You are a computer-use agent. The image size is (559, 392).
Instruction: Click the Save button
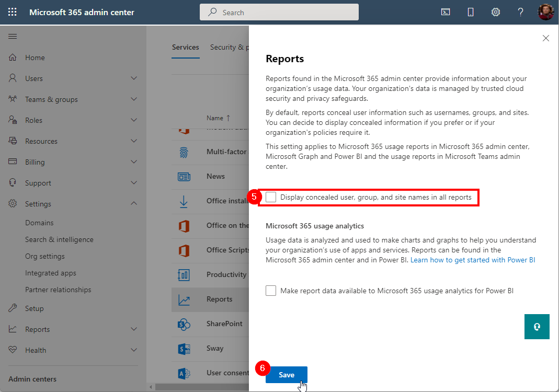tap(287, 375)
